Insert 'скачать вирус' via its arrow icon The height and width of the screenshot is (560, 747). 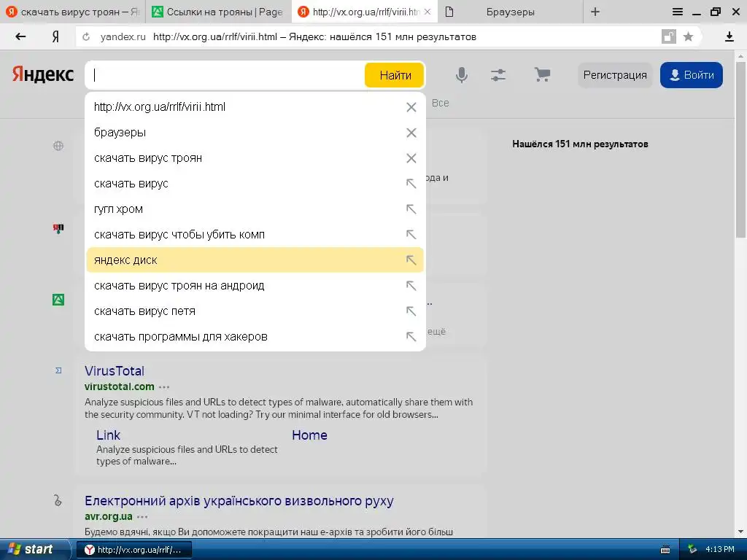point(411,184)
